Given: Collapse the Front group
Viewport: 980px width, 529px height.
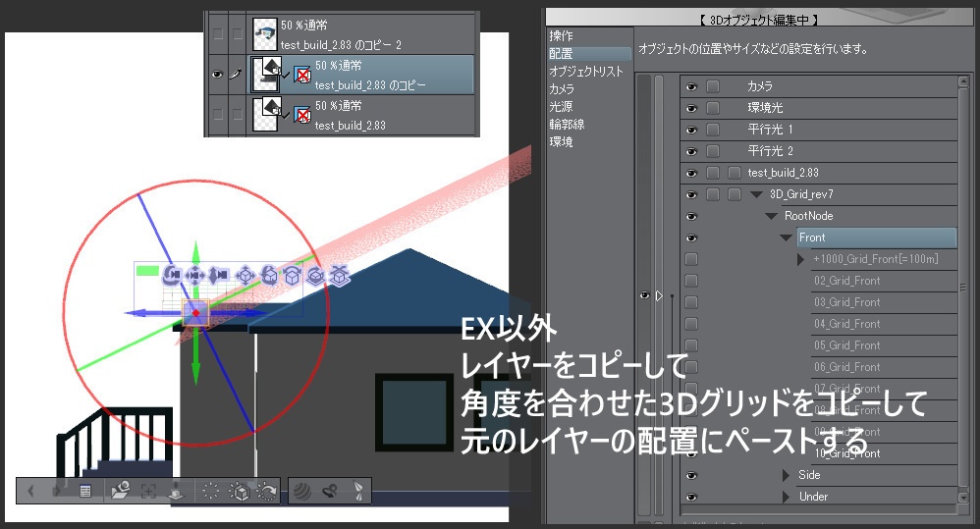Looking at the screenshot, I should point(787,238).
